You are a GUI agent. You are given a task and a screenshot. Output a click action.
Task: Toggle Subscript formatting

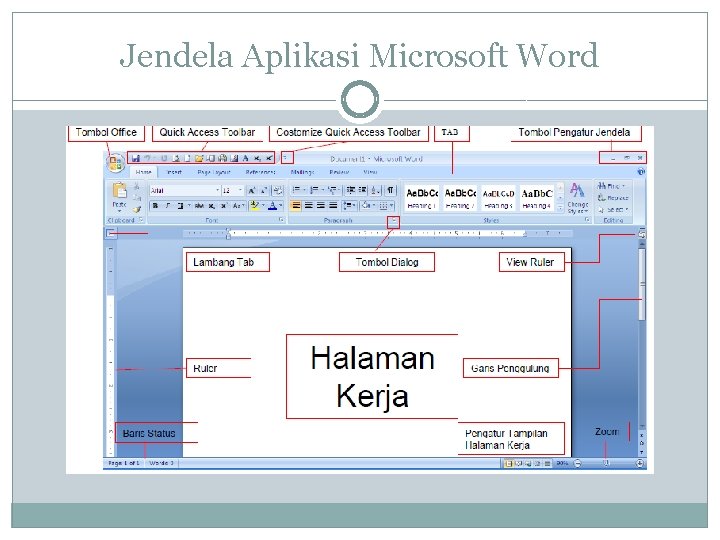click(212, 206)
